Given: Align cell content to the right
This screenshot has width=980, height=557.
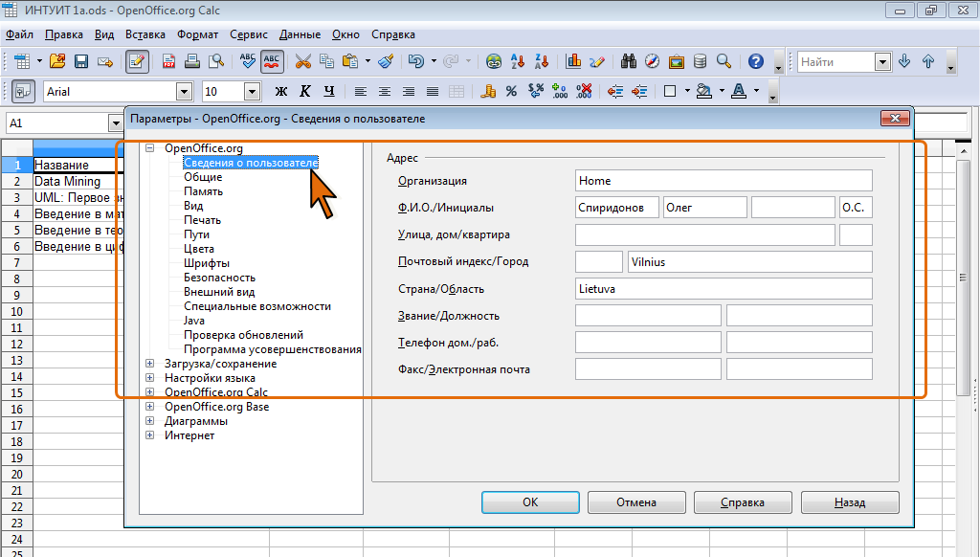Looking at the screenshot, I should pyautogui.click(x=408, y=91).
